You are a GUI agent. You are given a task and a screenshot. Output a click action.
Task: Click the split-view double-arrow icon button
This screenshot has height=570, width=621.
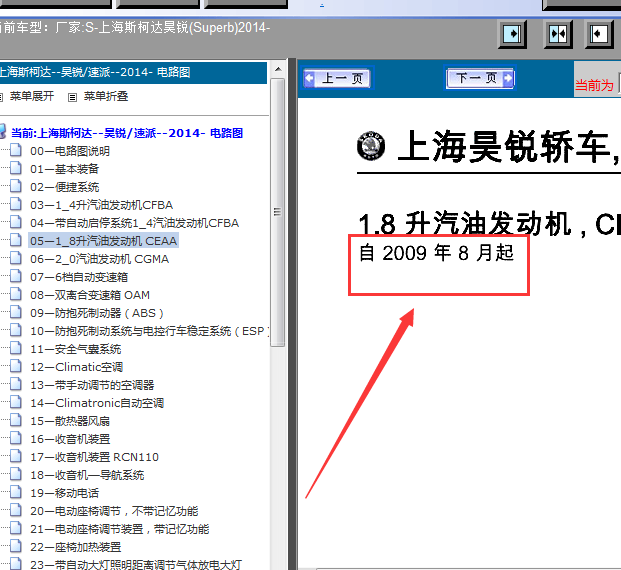[x=558, y=34]
